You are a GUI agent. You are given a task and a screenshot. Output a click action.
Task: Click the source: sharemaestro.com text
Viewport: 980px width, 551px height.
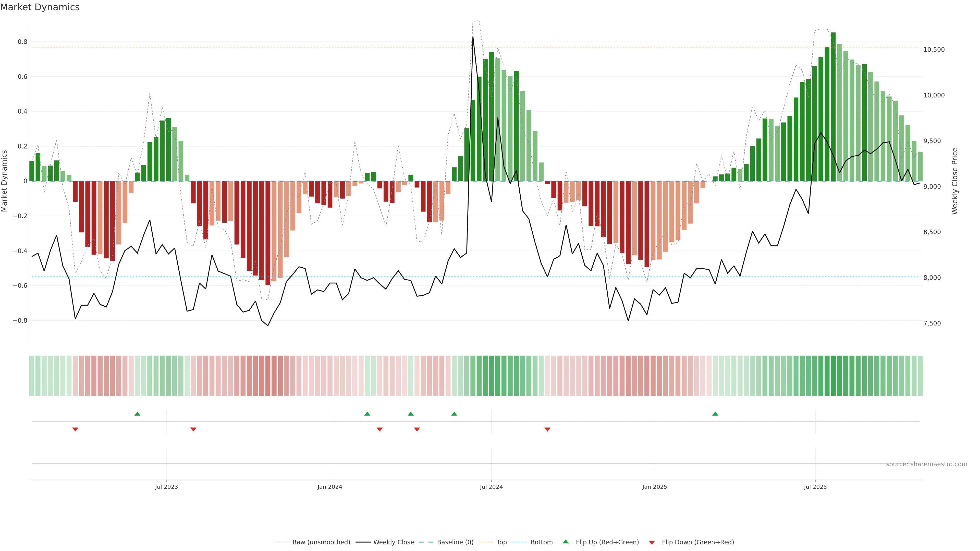[x=926, y=464]
